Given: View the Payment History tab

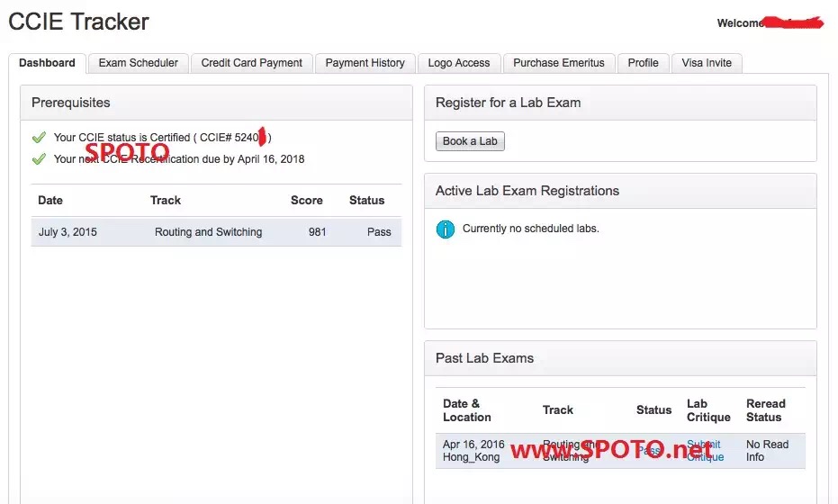Looking at the screenshot, I should point(365,63).
